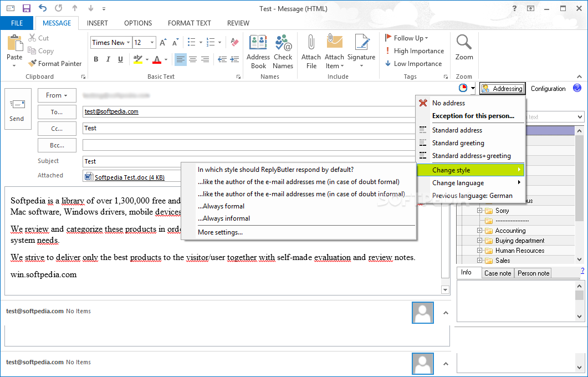Click into the Bcc input field
The image size is (588, 377).
249,145
